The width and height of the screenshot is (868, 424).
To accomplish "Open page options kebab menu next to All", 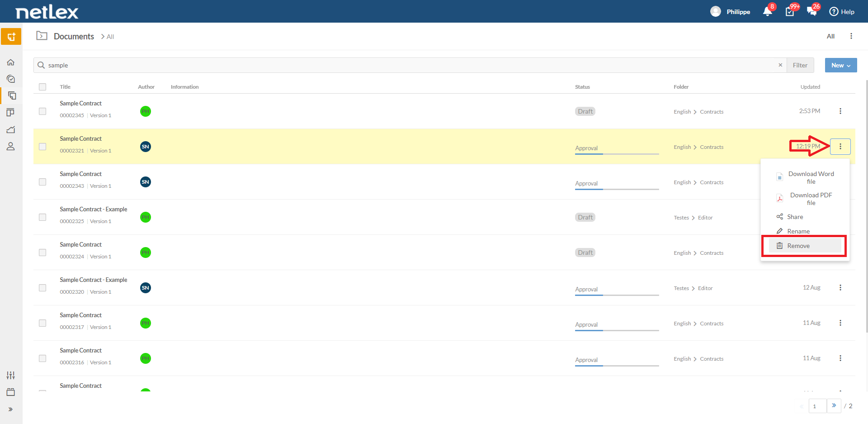I will pyautogui.click(x=851, y=36).
